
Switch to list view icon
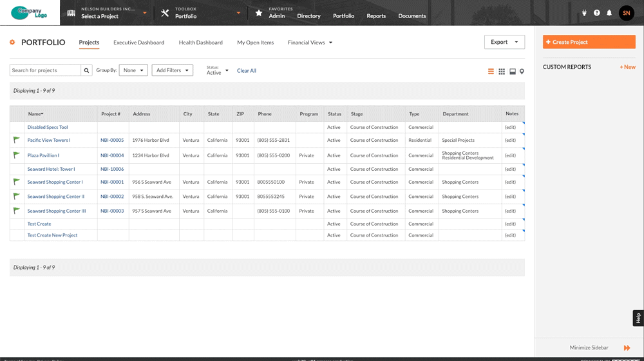[x=491, y=72]
